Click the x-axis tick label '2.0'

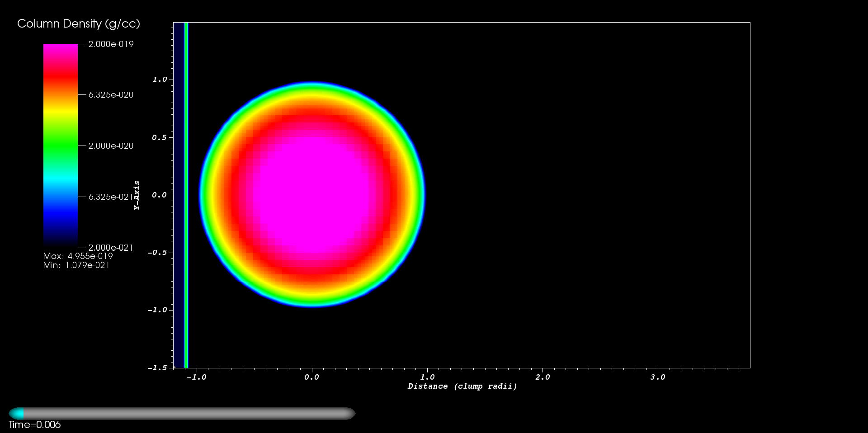[542, 377]
